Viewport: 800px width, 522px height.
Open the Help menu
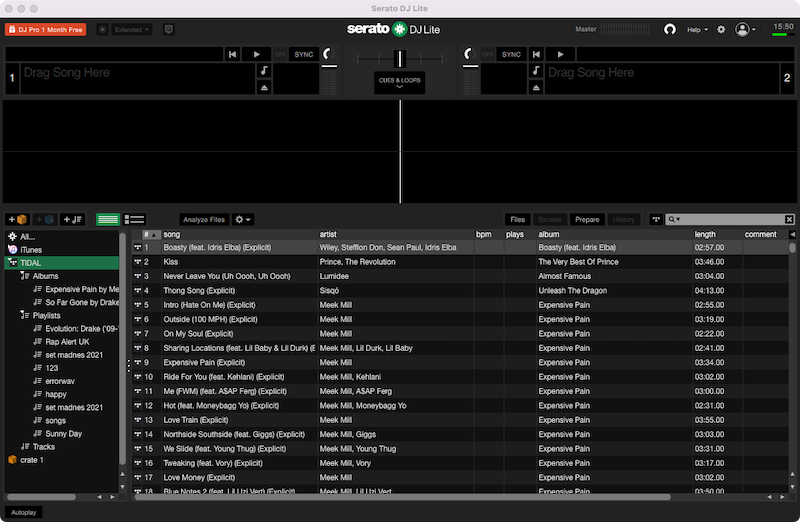coord(697,30)
